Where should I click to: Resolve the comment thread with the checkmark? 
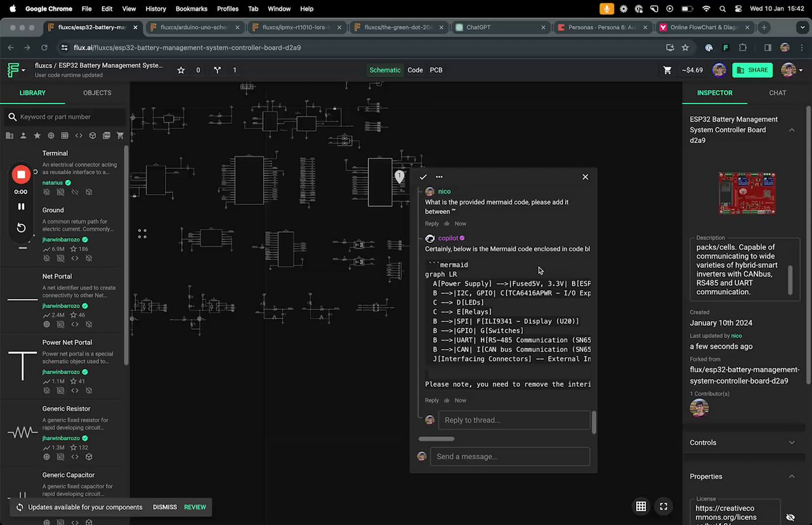(423, 177)
